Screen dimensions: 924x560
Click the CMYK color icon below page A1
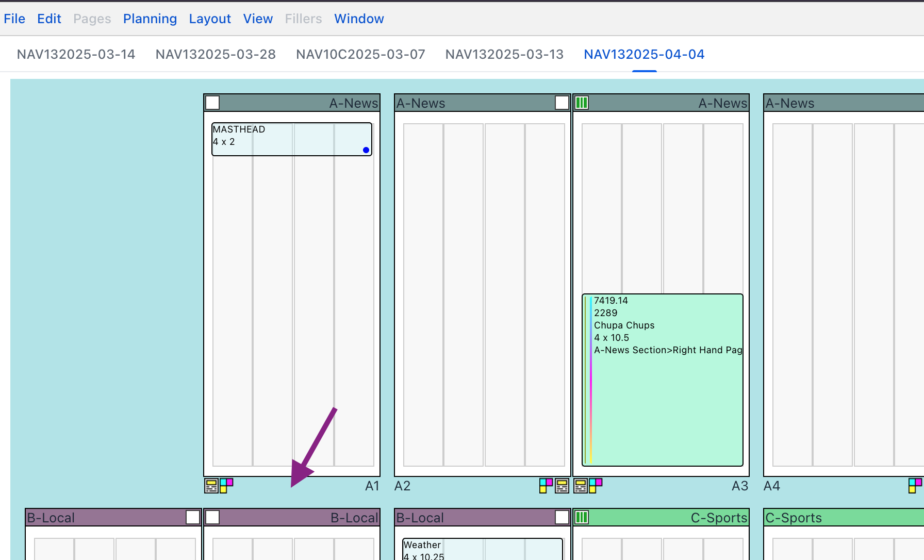226,485
